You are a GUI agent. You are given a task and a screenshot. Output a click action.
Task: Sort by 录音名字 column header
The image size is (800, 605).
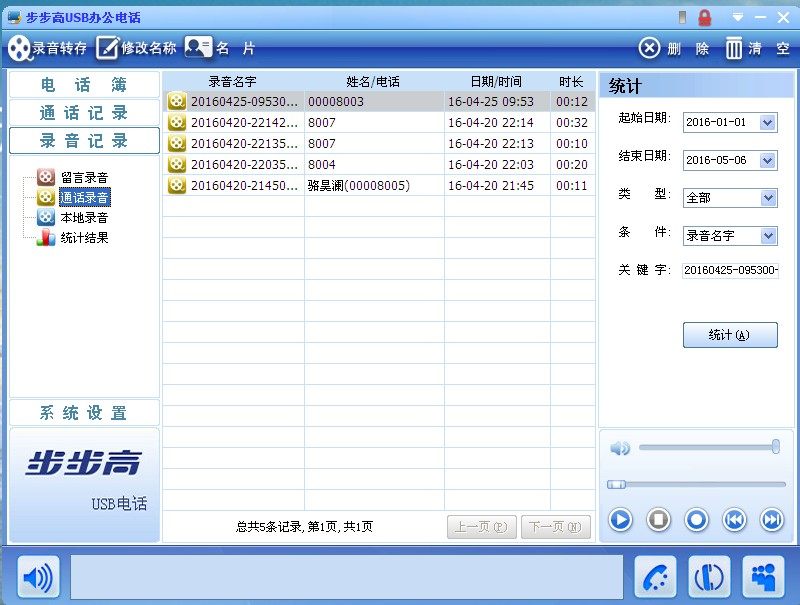tap(233, 82)
